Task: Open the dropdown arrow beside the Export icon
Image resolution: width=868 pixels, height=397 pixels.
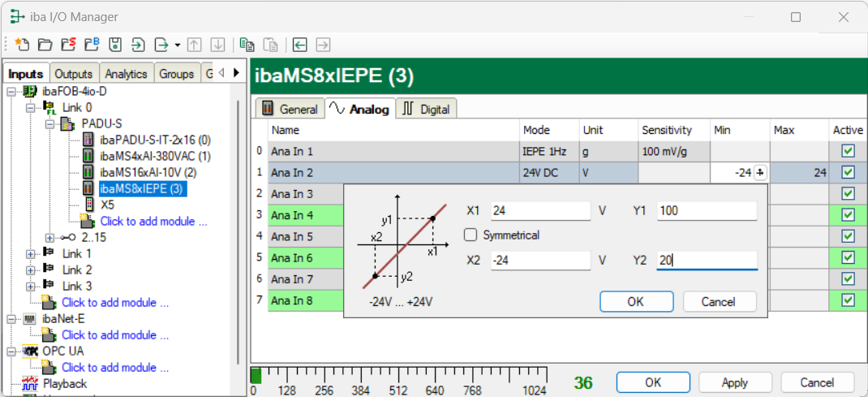Action: click(177, 45)
